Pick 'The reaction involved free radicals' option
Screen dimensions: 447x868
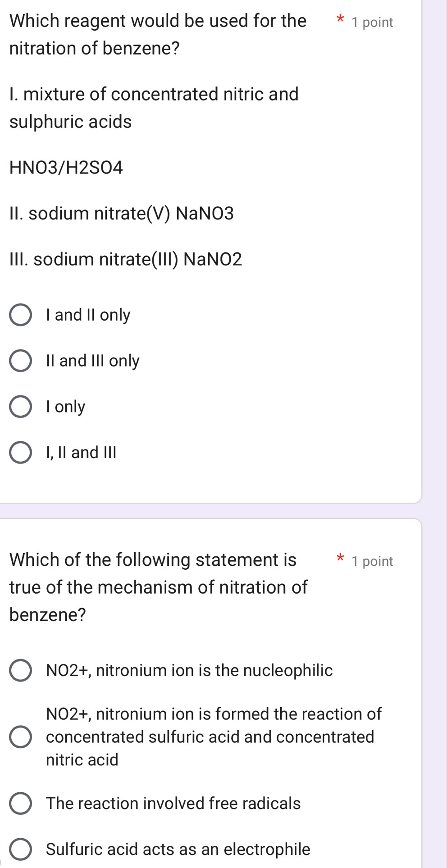pos(21,804)
